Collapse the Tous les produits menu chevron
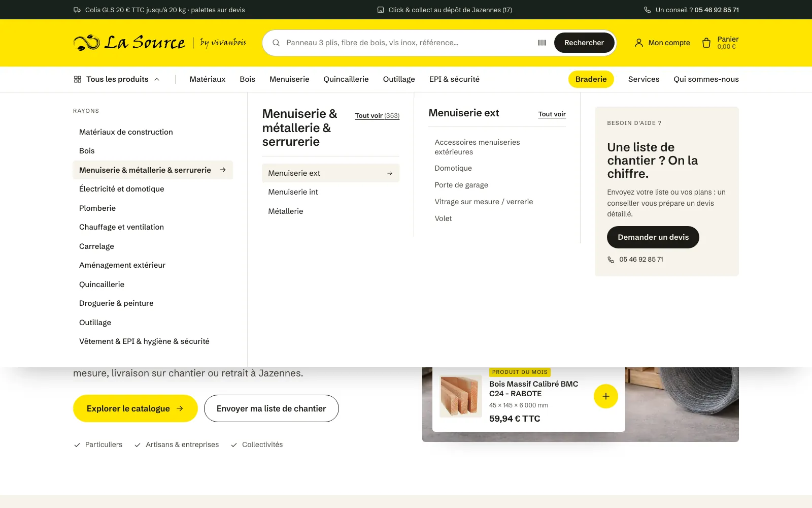The width and height of the screenshot is (812, 508). pyautogui.click(x=157, y=79)
